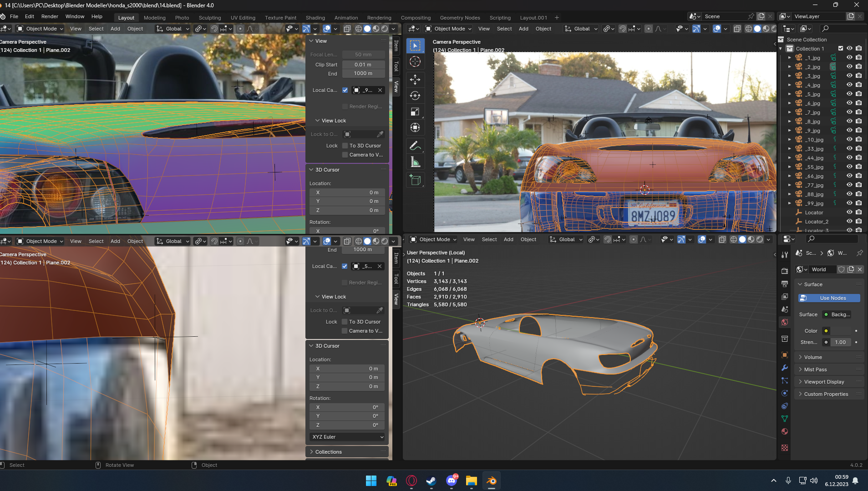Expand the Mist Pass section
This screenshot has height=491, width=868.
pyautogui.click(x=815, y=370)
